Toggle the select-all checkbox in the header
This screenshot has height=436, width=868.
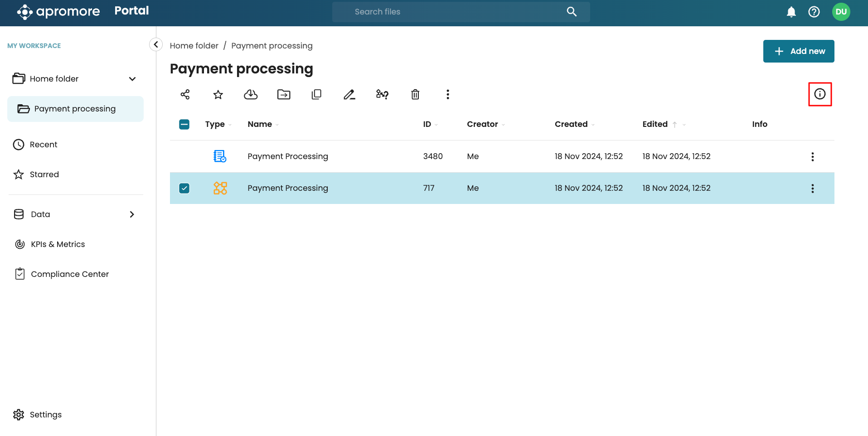pos(184,124)
